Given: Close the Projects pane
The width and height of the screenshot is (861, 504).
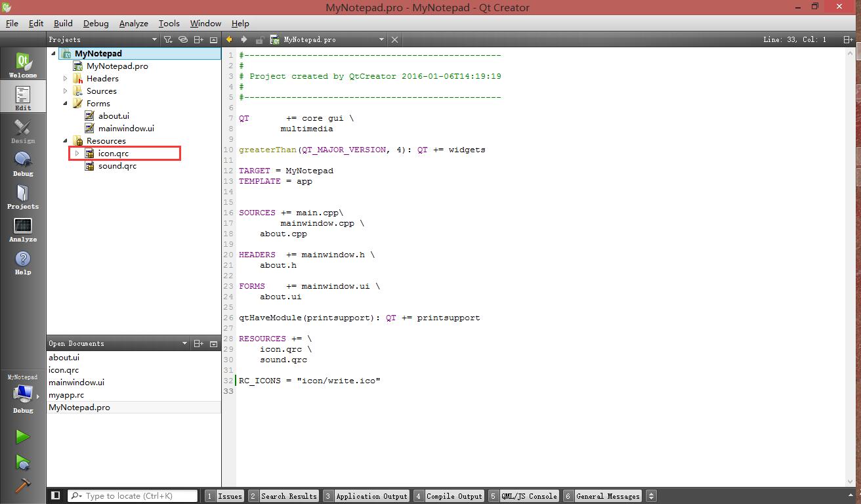Looking at the screenshot, I should 214,39.
